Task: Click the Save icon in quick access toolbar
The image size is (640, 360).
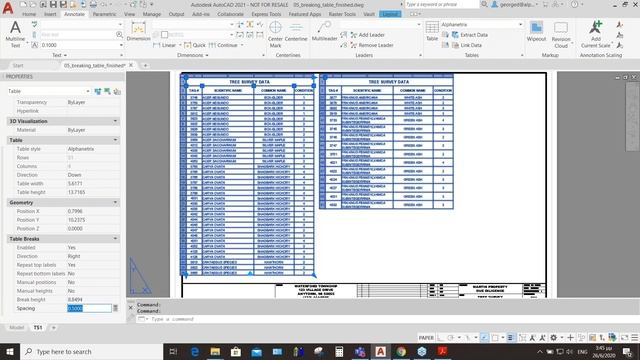Action: [x=53, y=4]
